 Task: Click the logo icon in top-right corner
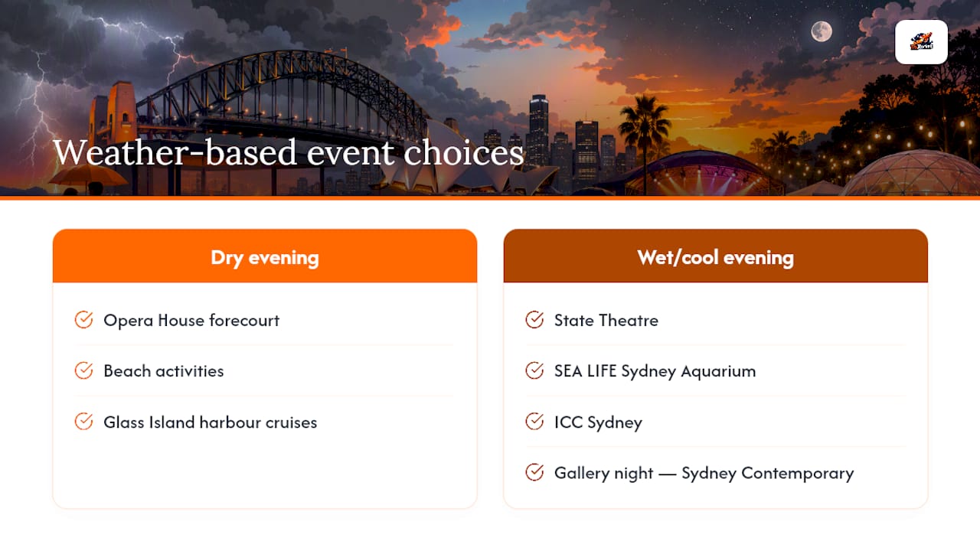(x=921, y=42)
